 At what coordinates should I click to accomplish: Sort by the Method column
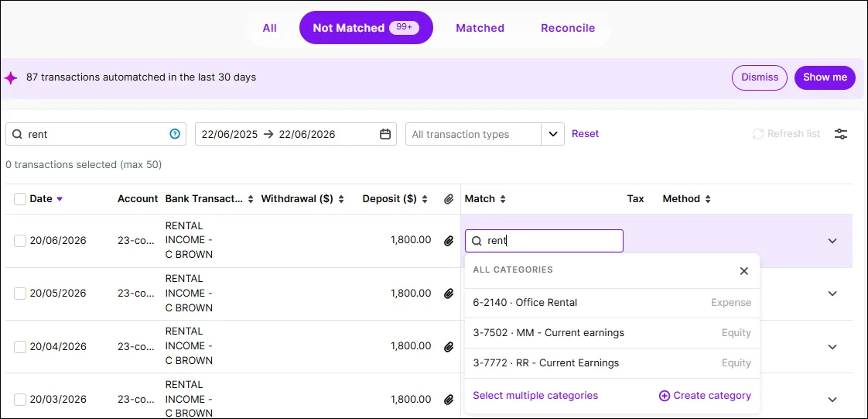[x=686, y=199]
